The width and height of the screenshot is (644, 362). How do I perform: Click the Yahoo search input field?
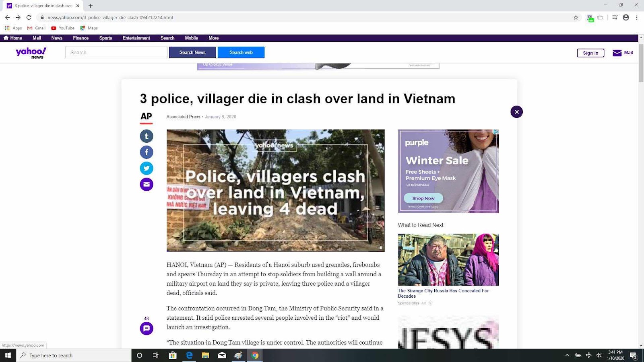click(116, 52)
